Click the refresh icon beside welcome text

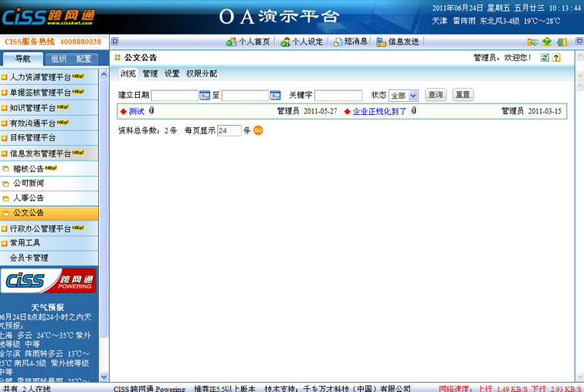[545, 58]
